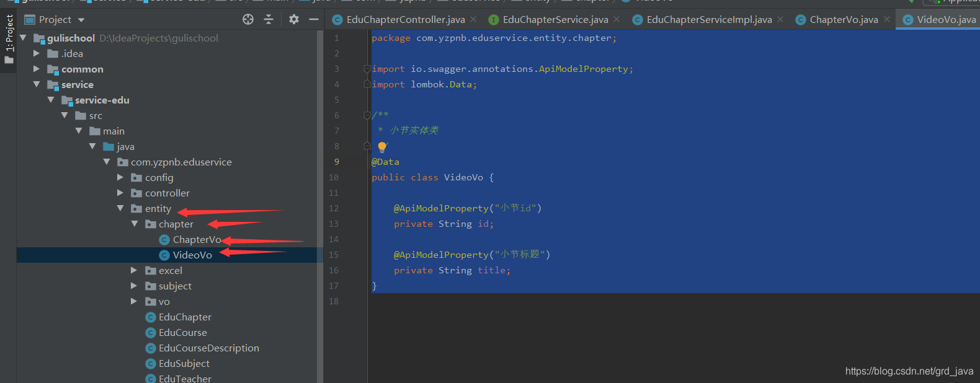This screenshot has width=980, height=383.
Task: Click the 'private String title;' line
Action: pos(452,270)
